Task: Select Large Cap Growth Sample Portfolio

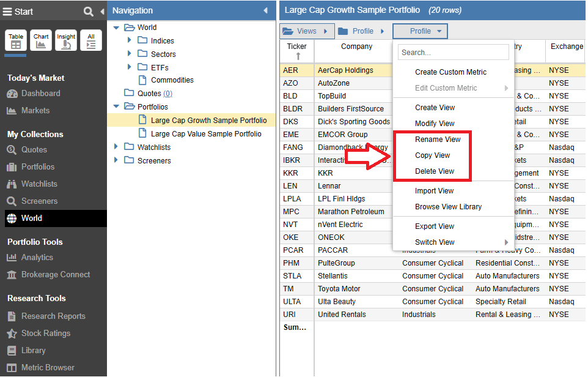Action: point(191,121)
